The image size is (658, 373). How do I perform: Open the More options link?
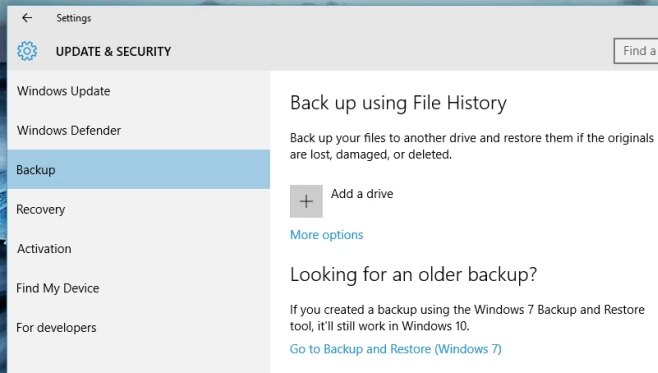(x=326, y=235)
